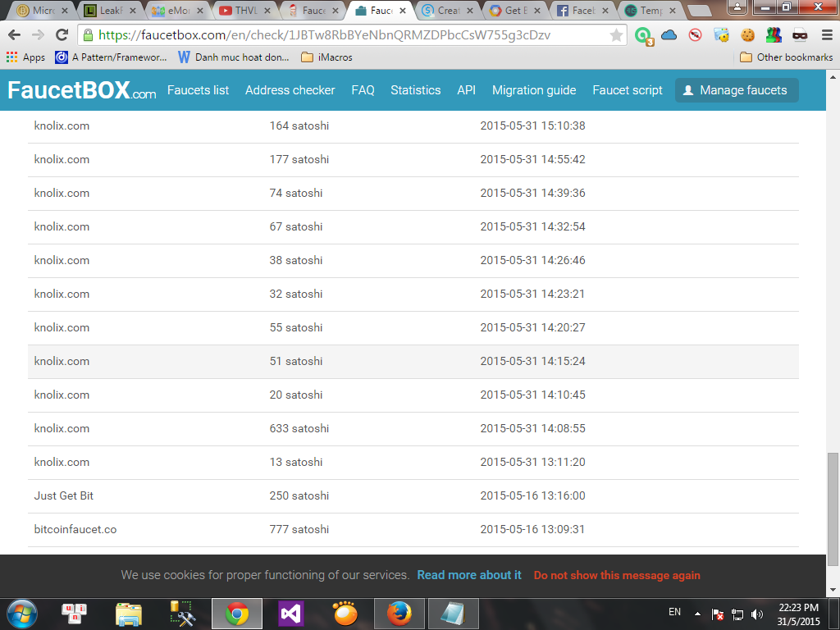The height and width of the screenshot is (630, 840).
Task: Open the Chrome taskbar button
Action: pyautogui.click(x=237, y=614)
